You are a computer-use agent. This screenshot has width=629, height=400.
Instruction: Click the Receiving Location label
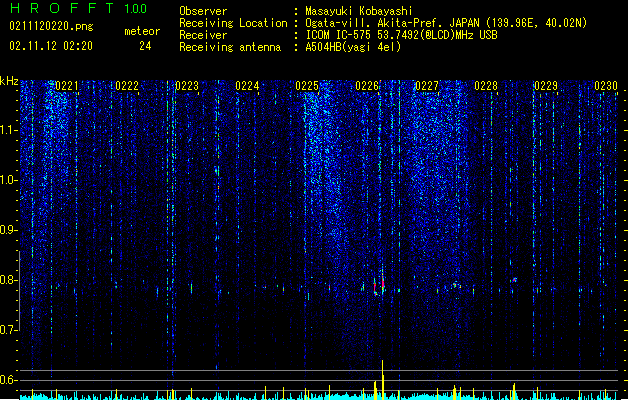coord(233,23)
